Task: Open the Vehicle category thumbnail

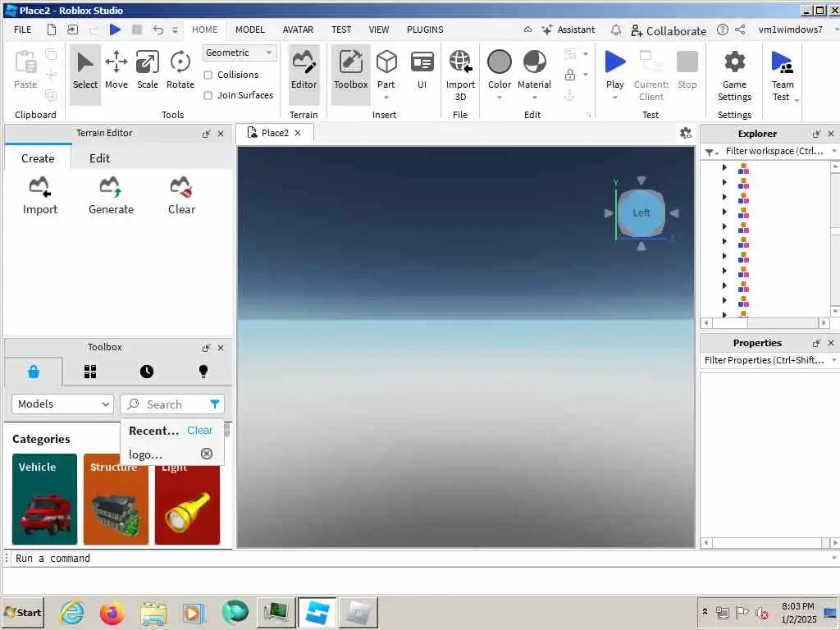Action: (44, 499)
